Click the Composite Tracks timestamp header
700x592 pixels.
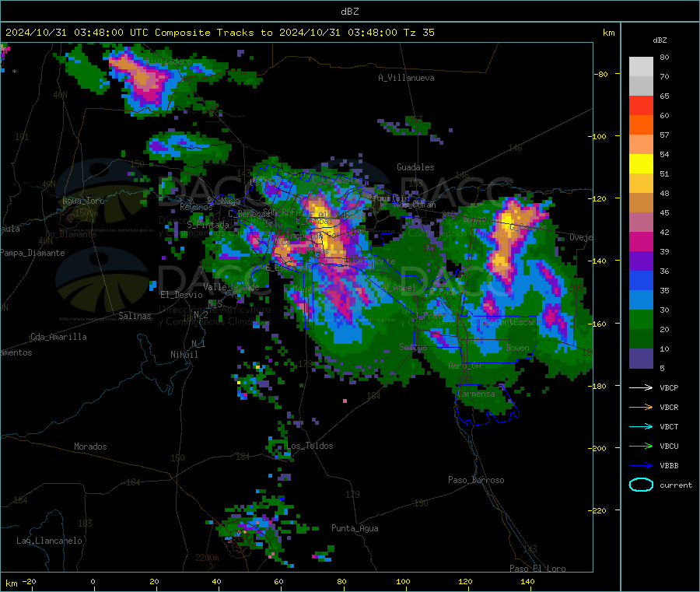219,32
